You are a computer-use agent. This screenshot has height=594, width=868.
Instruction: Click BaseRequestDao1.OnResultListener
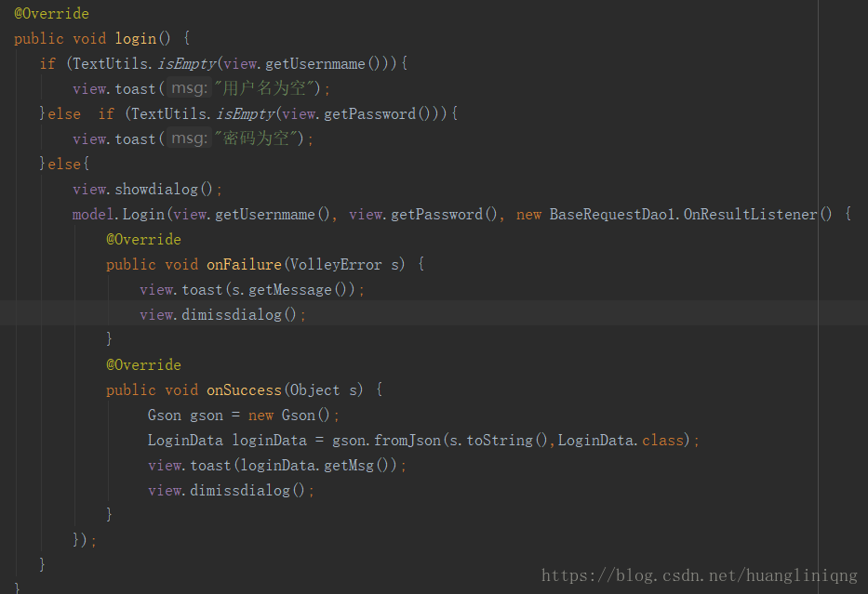[x=683, y=215]
